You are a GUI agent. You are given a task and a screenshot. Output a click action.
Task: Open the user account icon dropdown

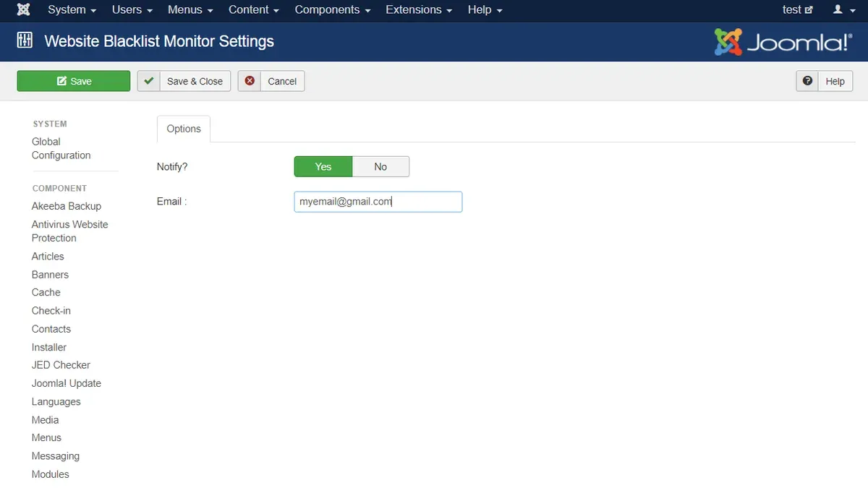(x=843, y=9)
